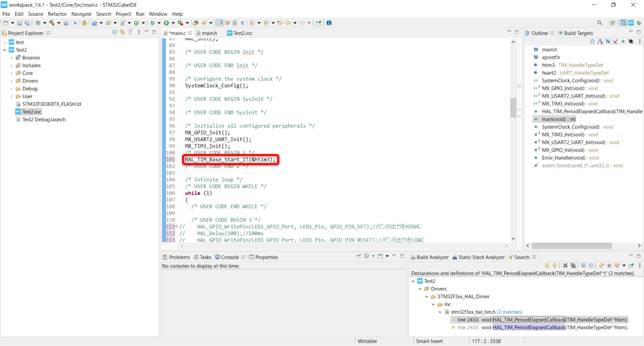Open toolbar Search magnifier icon
644x346 pixels.
(599, 23)
